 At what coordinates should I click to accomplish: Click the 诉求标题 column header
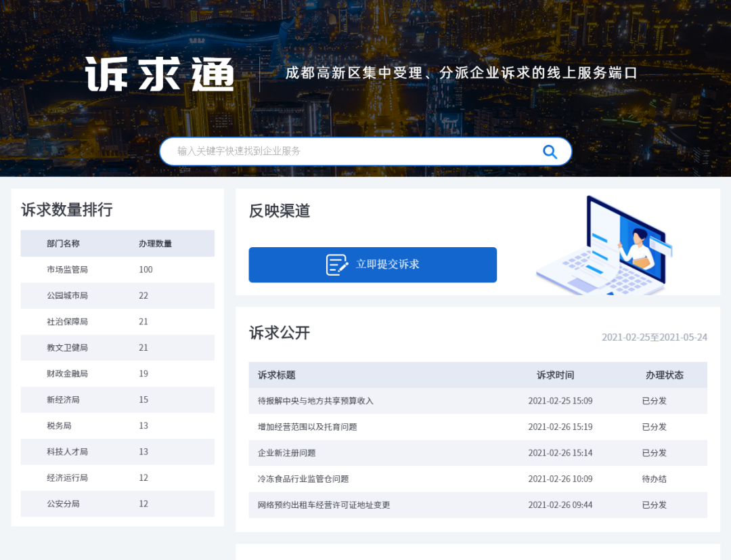pyautogui.click(x=276, y=375)
